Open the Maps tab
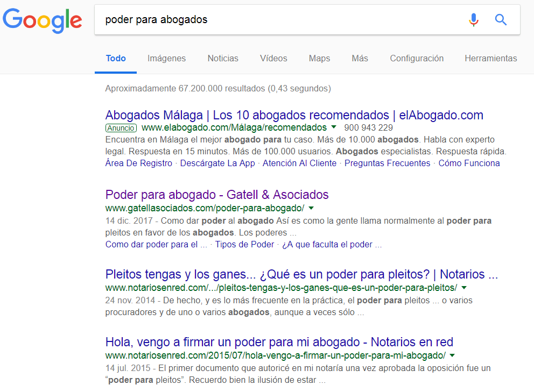Image resolution: width=534 pixels, height=392 pixels. 319,59
